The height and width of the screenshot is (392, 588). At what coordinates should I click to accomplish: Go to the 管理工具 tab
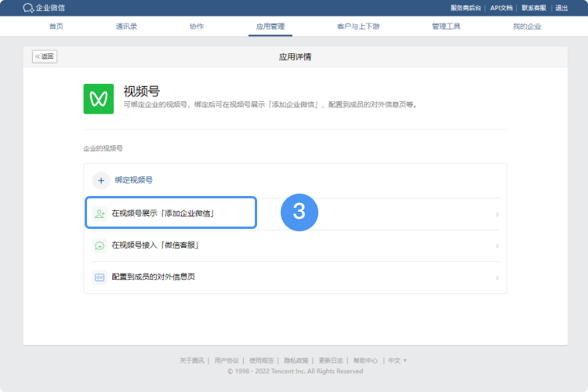click(x=445, y=27)
